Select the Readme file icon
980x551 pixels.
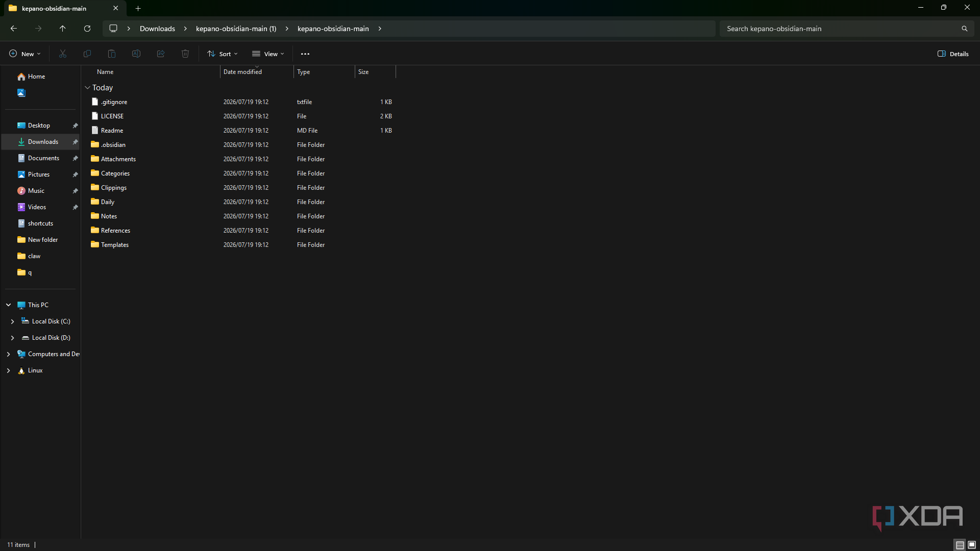point(95,130)
